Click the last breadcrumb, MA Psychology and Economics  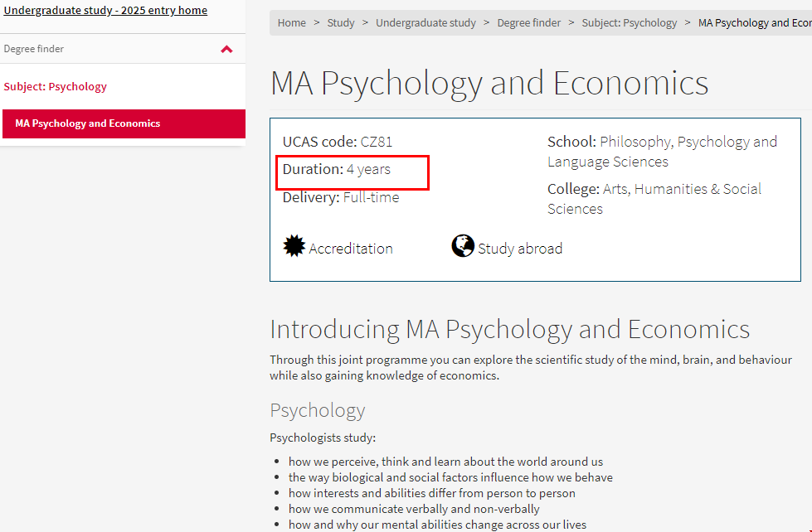coord(754,22)
